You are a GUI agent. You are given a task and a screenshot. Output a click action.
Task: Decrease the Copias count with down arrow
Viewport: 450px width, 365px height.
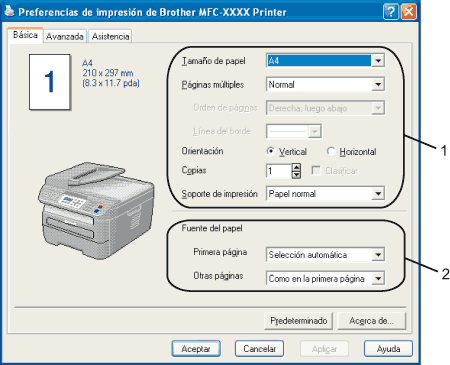(x=296, y=175)
